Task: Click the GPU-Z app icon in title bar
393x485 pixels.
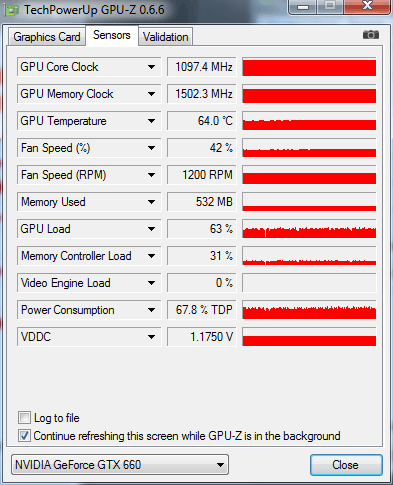Action: [x=11, y=10]
